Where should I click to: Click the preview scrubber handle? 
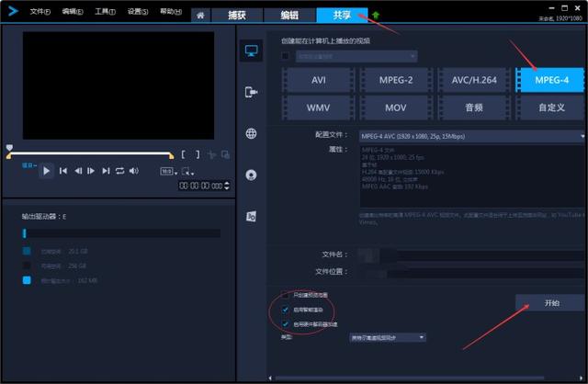9,148
